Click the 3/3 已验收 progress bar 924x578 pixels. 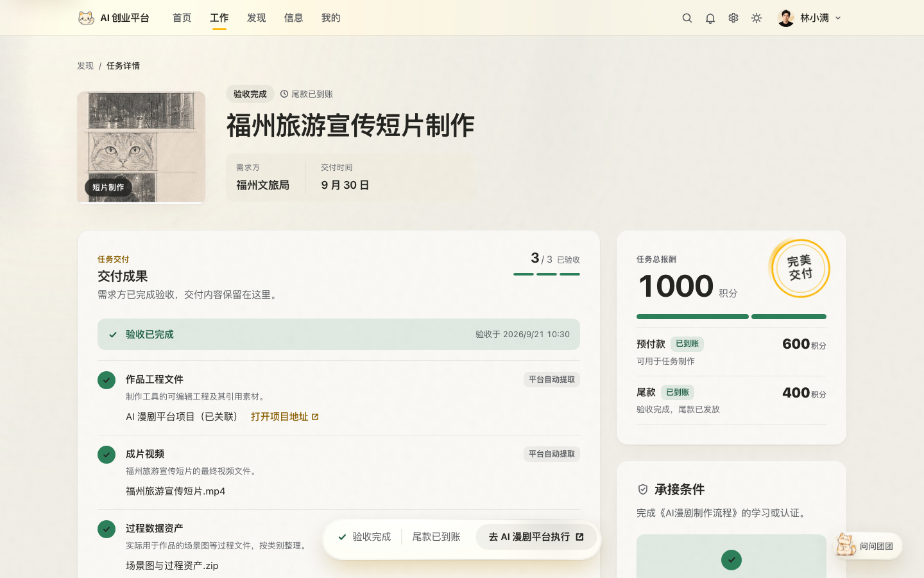[x=547, y=274]
